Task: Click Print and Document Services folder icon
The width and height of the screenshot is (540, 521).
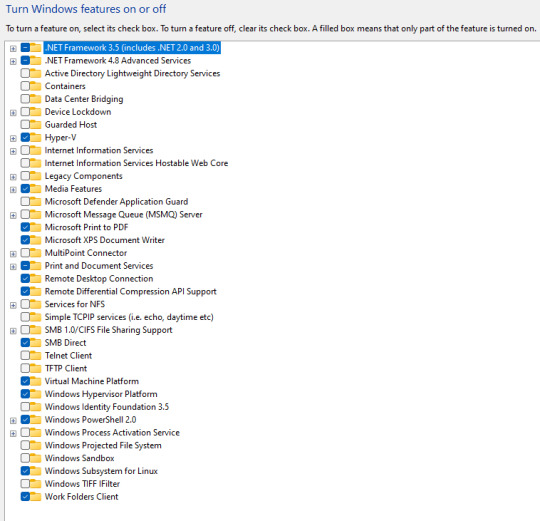Action: click(35, 265)
